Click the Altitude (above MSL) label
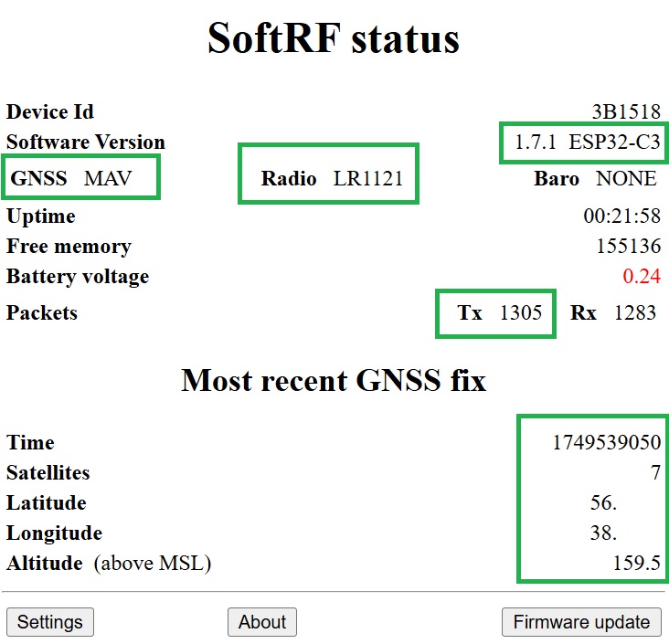 (109, 564)
